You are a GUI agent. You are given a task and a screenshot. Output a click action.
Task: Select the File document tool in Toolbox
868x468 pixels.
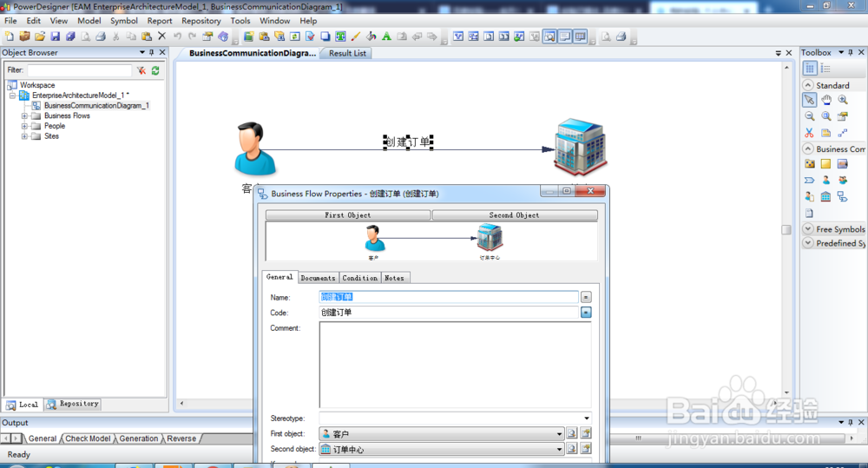809,214
